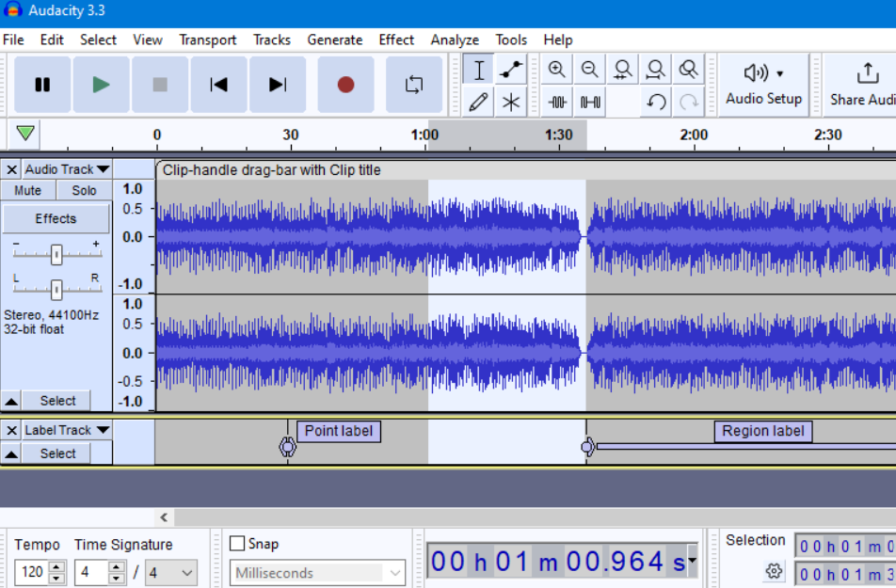Click the Label Track Select button
Screen dimensions: 896x588
click(57, 453)
